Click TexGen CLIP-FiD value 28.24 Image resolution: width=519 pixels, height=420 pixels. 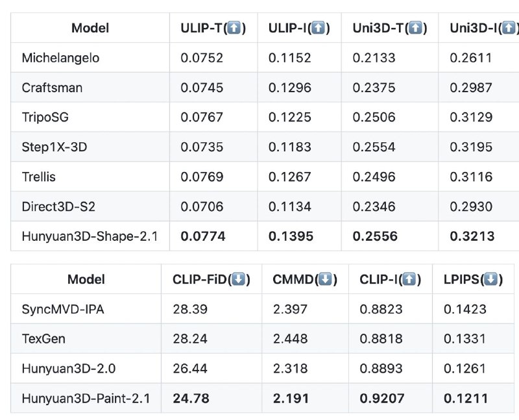pyautogui.click(x=190, y=339)
